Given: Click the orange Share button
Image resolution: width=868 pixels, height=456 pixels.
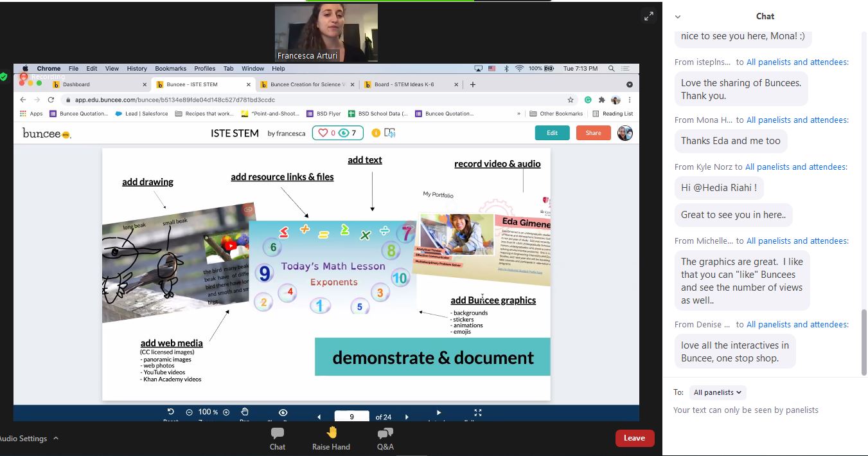Looking at the screenshot, I should click(594, 132).
